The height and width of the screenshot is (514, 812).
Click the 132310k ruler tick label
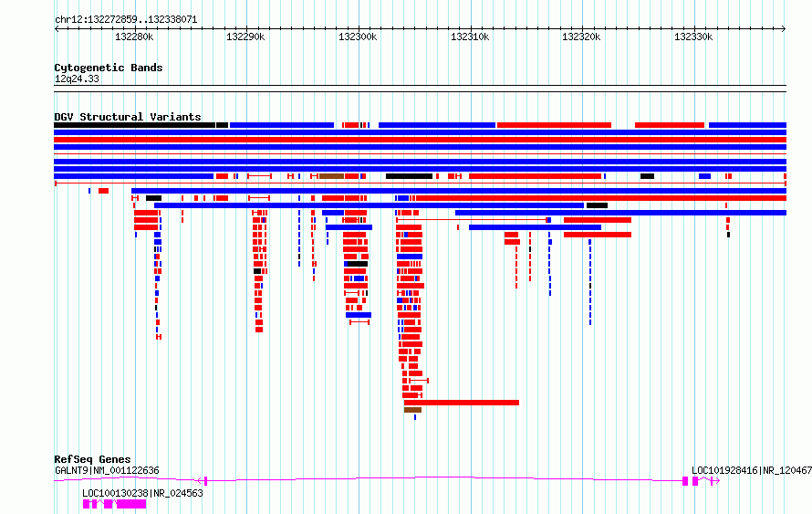470,37
